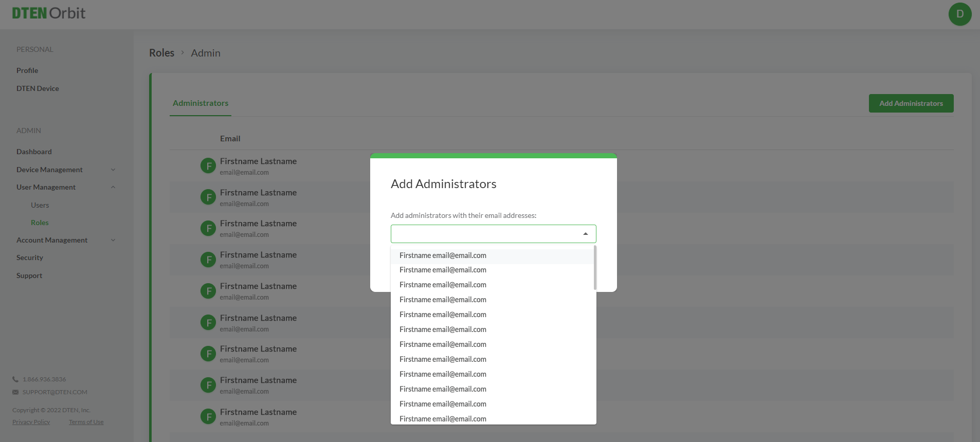Open the Dashboard menu item
Screen dimensions: 980x442
[x=34, y=152]
